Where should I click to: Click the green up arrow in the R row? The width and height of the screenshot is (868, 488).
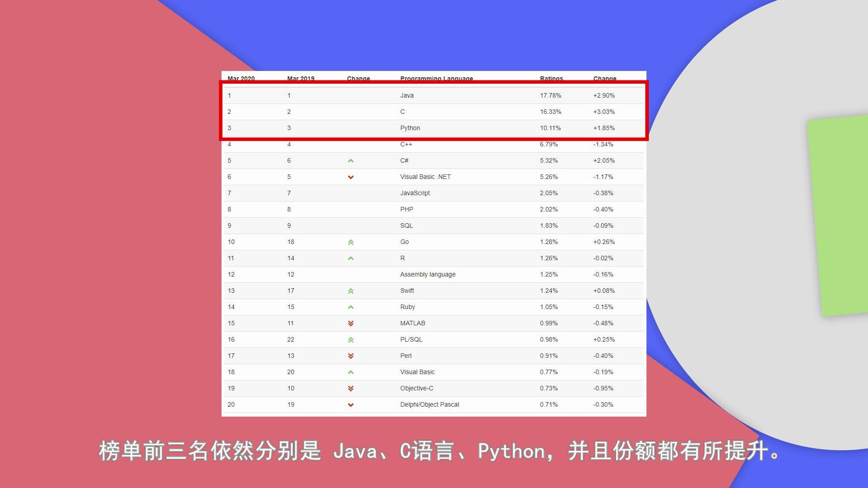(351, 258)
